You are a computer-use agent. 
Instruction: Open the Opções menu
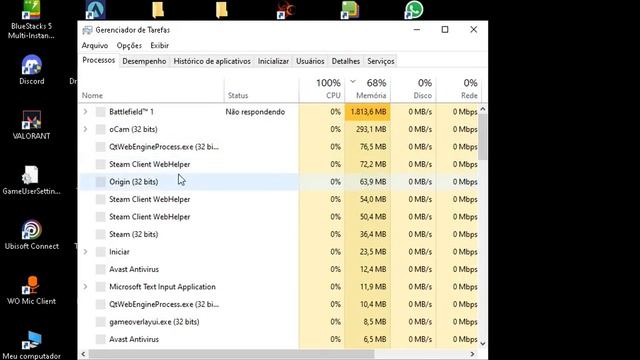coord(129,46)
